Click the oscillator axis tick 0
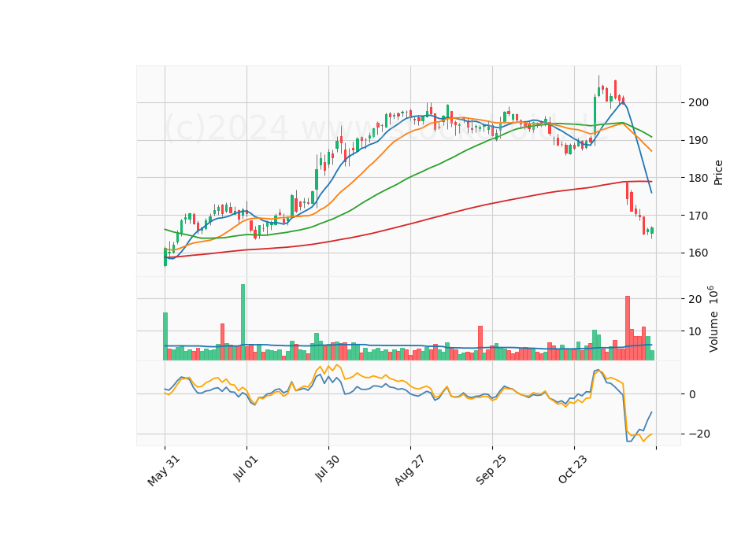The height and width of the screenshot is (543, 756). 692,394
